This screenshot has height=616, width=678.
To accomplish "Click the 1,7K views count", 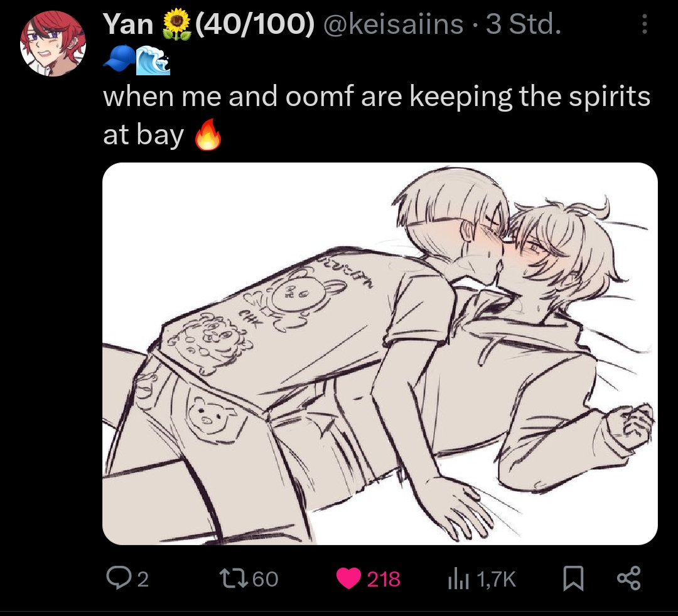I will [x=497, y=579].
